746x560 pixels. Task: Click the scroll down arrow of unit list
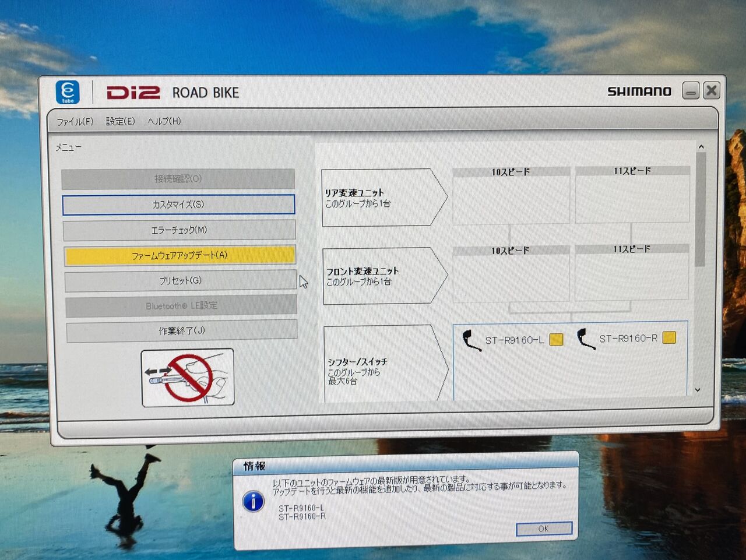(698, 390)
